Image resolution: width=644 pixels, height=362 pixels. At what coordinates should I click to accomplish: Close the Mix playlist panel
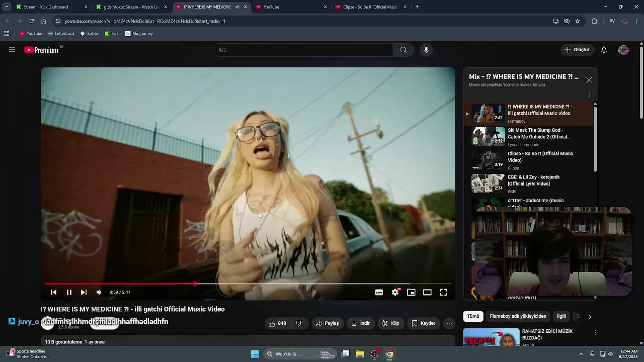[x=589, y=80]
